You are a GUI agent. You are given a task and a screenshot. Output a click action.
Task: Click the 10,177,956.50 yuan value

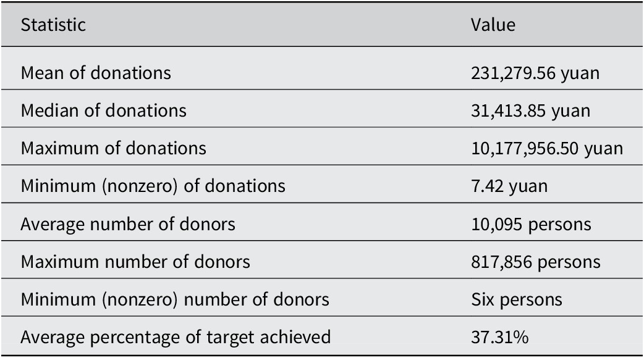[547, 149]
